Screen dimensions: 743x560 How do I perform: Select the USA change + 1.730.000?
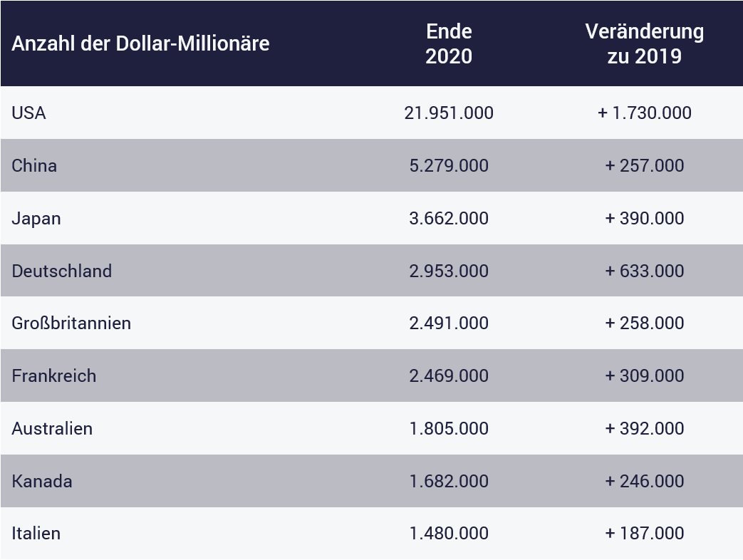644,113
